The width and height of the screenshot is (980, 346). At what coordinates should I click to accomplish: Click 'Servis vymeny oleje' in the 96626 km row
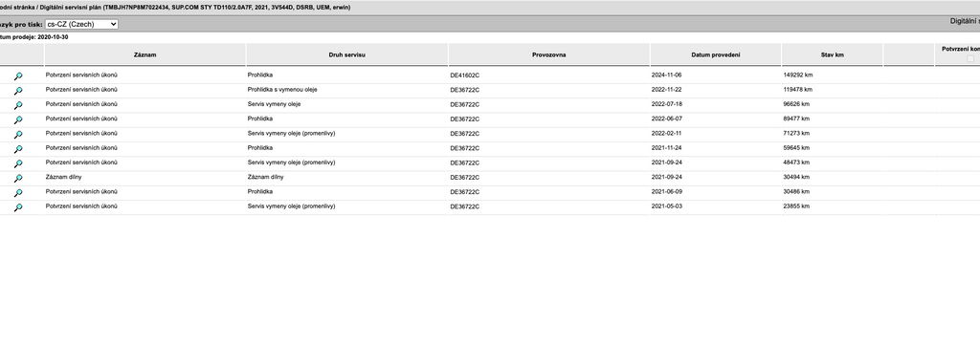(x=275, y=104)
